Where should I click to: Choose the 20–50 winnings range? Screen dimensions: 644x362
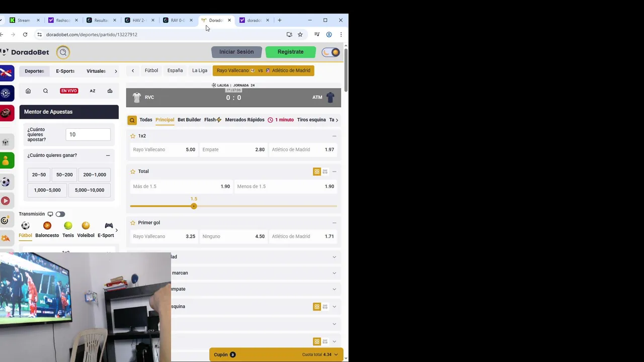click(x=39, y=175)
